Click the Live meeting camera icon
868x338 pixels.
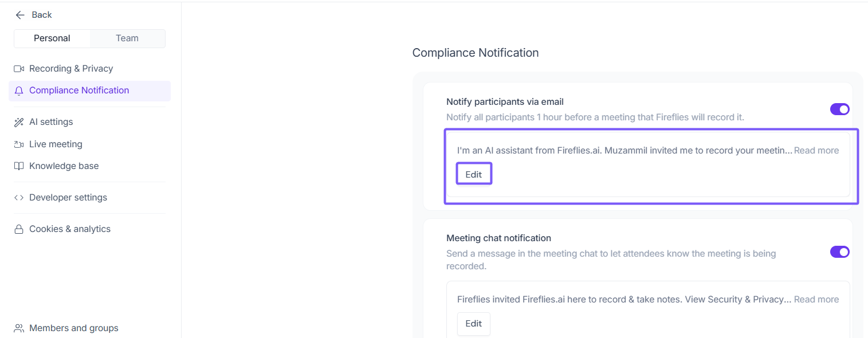[19, 144]
